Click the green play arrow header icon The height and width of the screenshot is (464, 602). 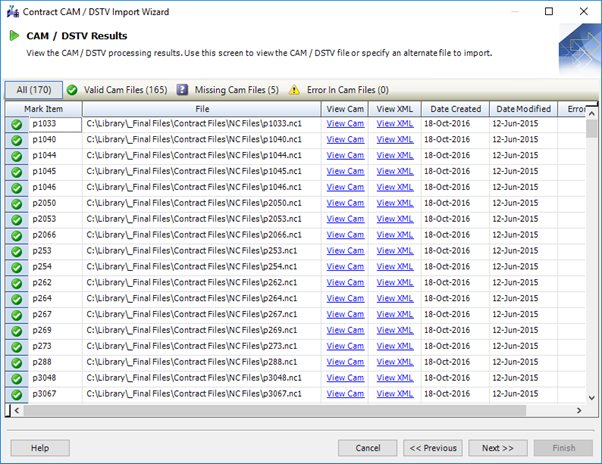pos(14,36)
